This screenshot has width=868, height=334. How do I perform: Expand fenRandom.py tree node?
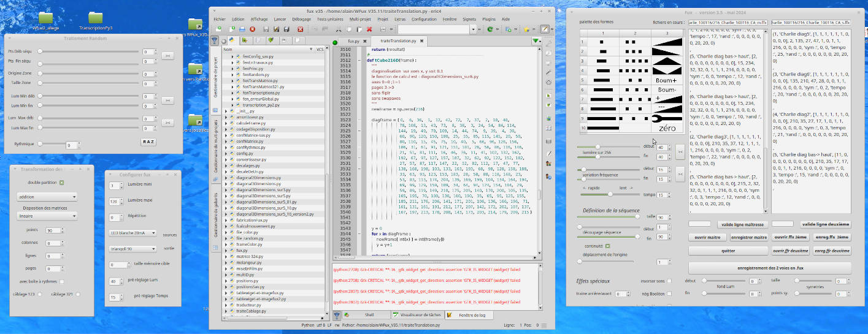tap(232, 74)
